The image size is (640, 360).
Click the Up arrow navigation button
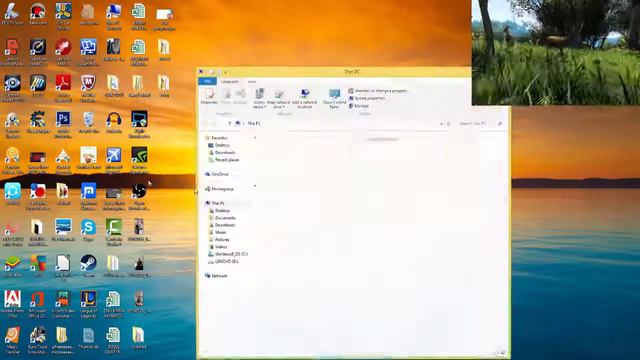point(230,123)
